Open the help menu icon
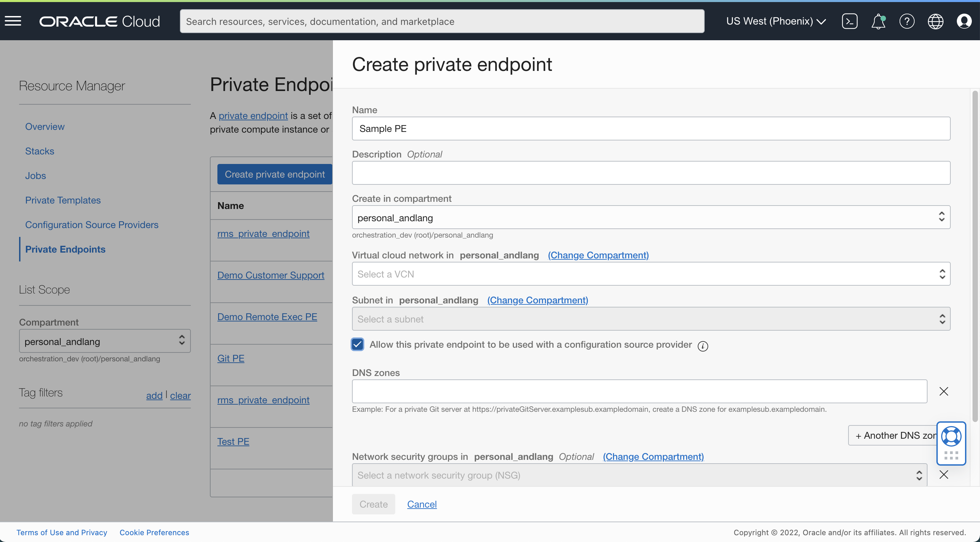The height and width of the screenshot is (542, 980). coord(907,21)
